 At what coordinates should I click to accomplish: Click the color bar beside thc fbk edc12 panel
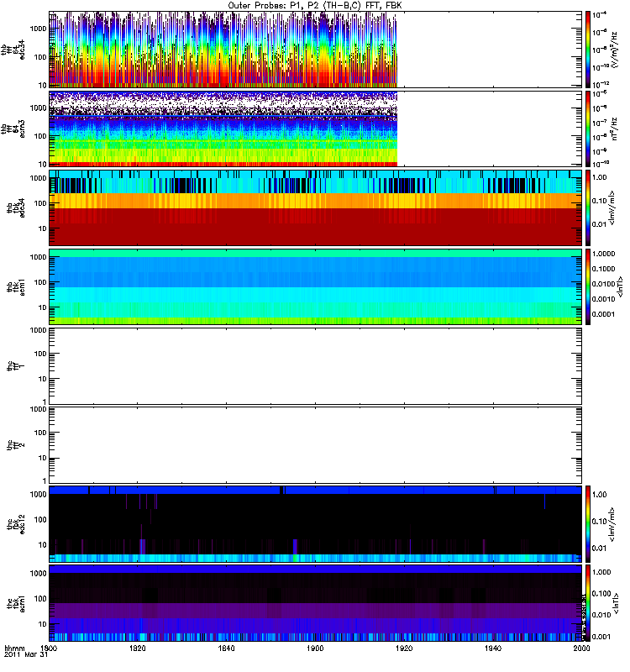[588, 523]
